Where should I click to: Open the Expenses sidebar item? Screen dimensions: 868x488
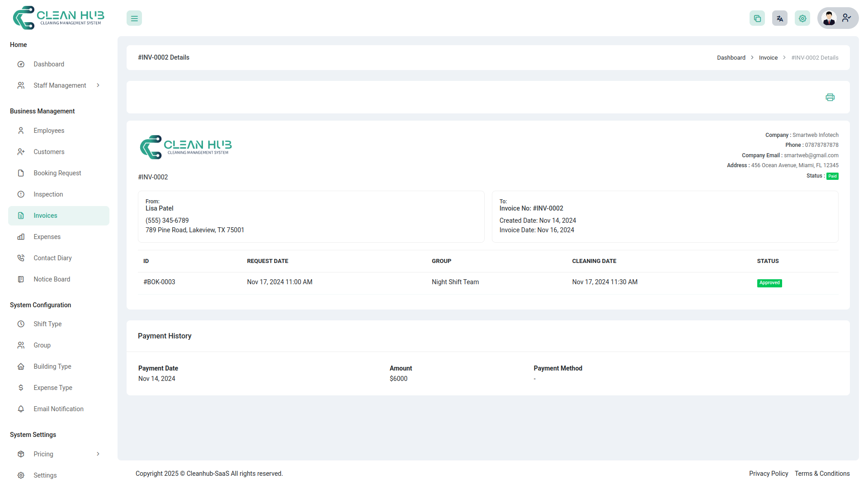coord(47,237)
